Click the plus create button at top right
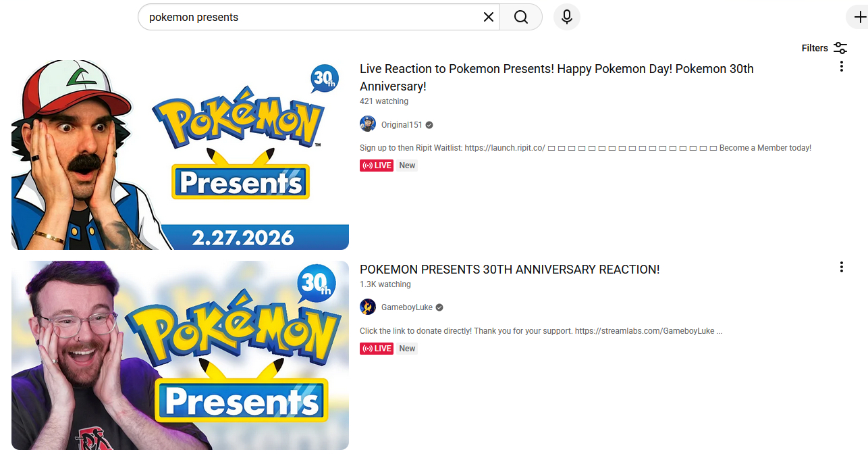The width and height of the screenshot is (868, 454). pyautogui.click(x=857, y=17)
